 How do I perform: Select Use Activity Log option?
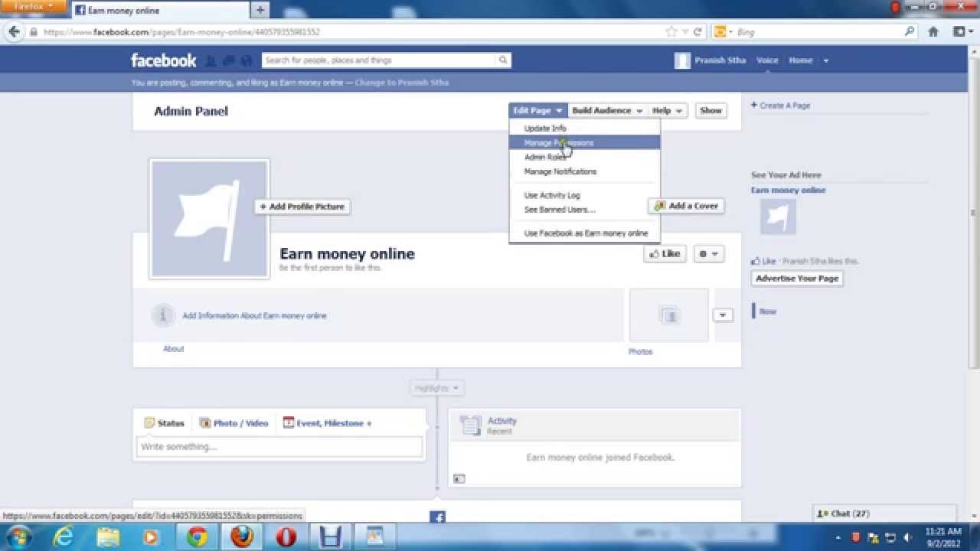(x=552, y=195)
